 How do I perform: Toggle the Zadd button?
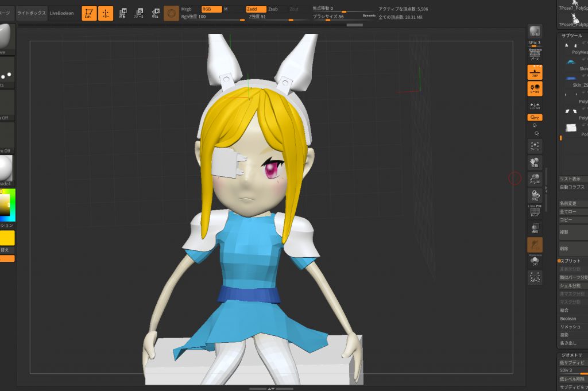256,9
